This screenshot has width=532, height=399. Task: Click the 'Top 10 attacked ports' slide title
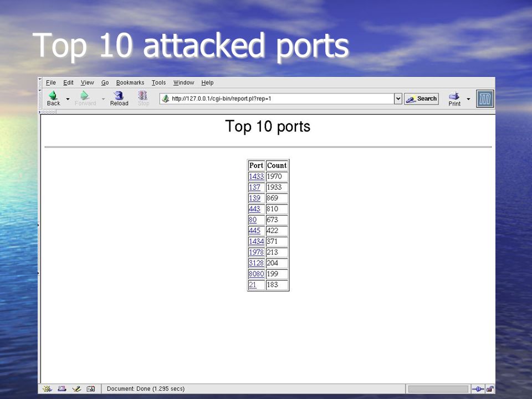[191, 46]
